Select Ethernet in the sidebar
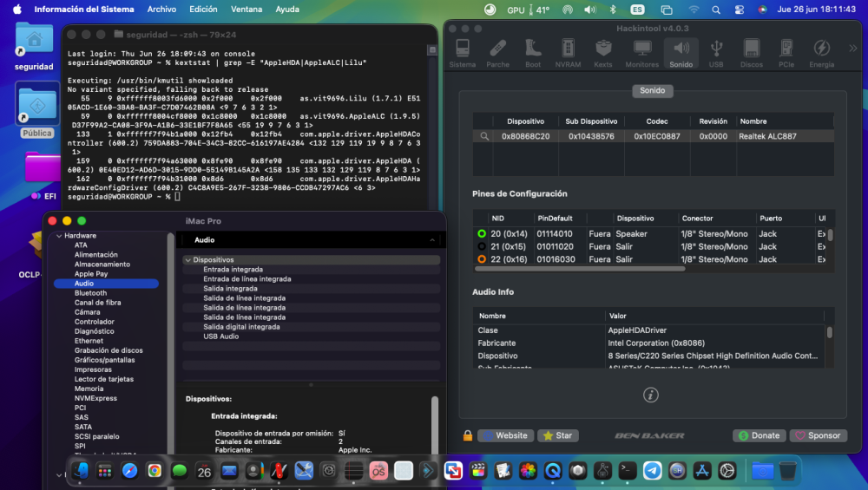The image size is (868, 490). pyautogui.click(x=89, y=341)
